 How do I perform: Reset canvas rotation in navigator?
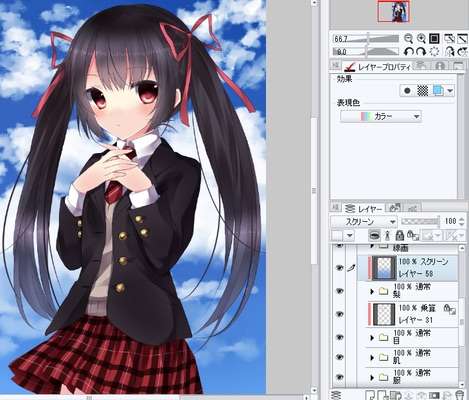434,52
